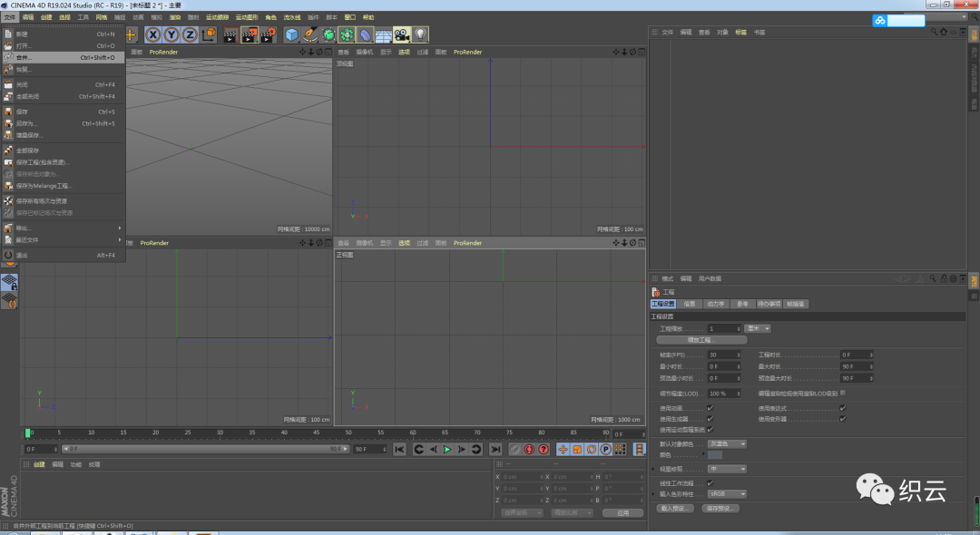
Task: Open the 缩放比例 dropdown in coordinates panel
Action: pos(572,512)
